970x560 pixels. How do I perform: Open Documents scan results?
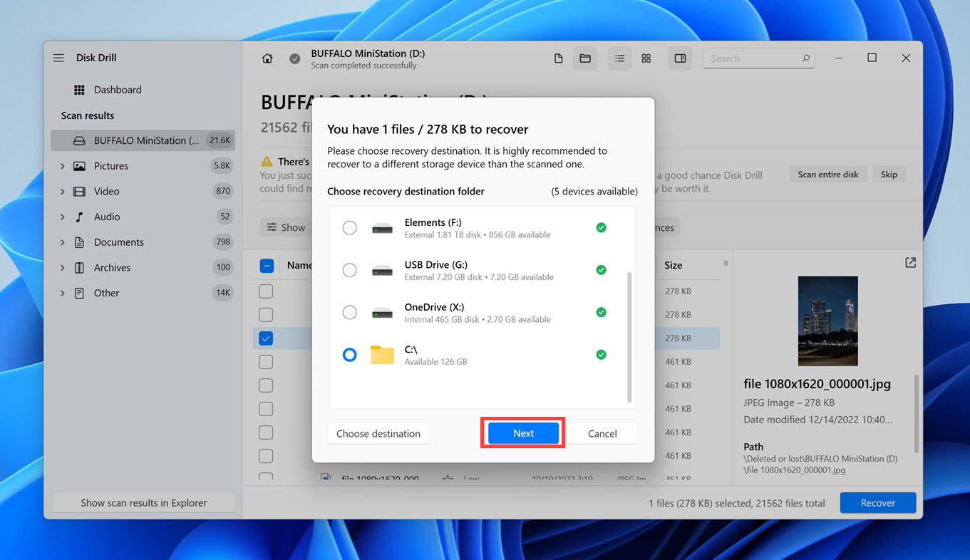tap(143, 242)
